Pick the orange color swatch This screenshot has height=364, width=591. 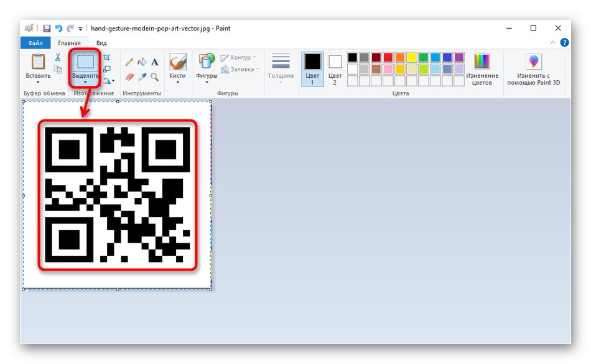(400, 57)
